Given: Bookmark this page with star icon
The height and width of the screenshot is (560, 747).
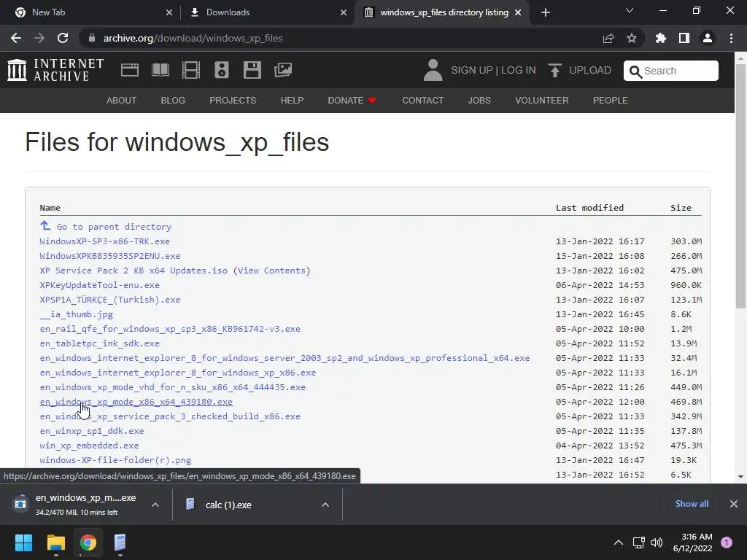Looking at the screenshot, I should (632, 38).
